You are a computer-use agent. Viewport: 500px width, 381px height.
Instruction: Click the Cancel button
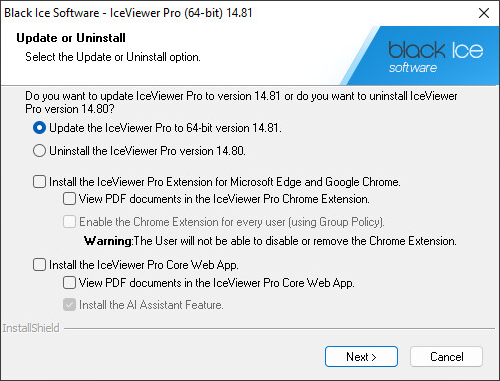coord(446,357)
